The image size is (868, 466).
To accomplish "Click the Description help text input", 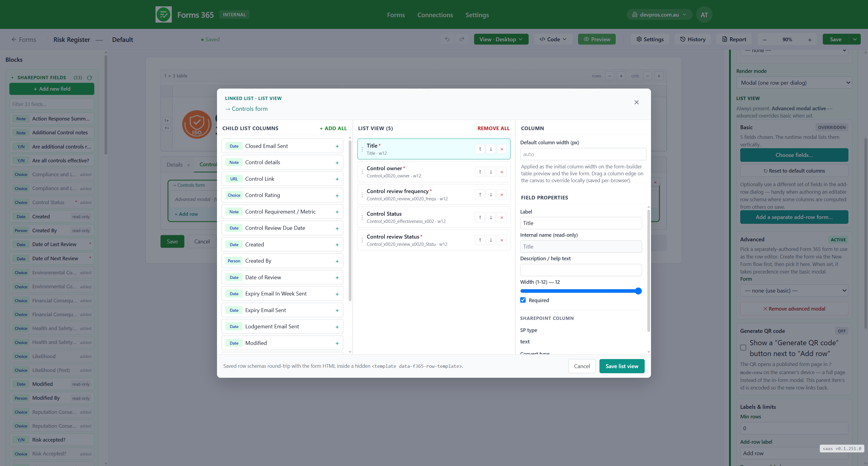I will pyautogui.click(x=580, y=270).
